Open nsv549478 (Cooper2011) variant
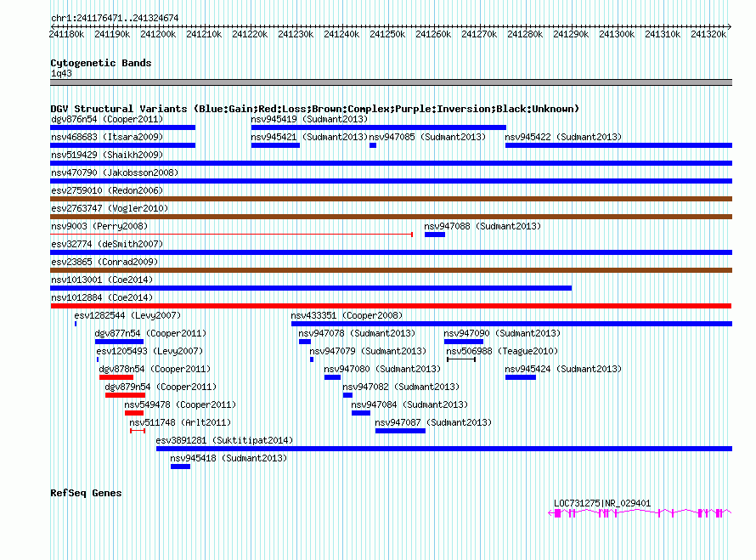This screenshot has width=756, height=560. [180, 404]
